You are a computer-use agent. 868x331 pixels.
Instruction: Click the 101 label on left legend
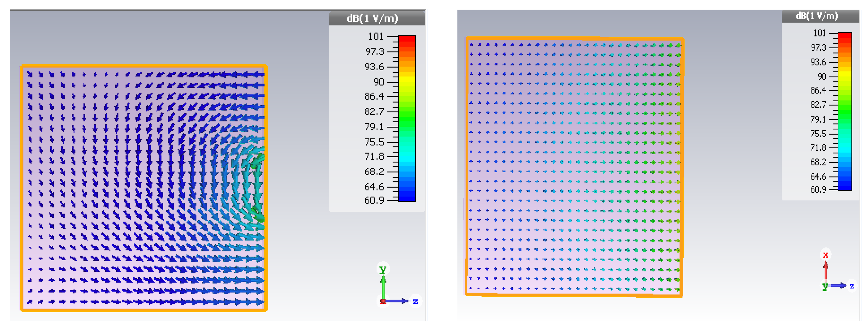pyautogui.click(x=376, y=36)
